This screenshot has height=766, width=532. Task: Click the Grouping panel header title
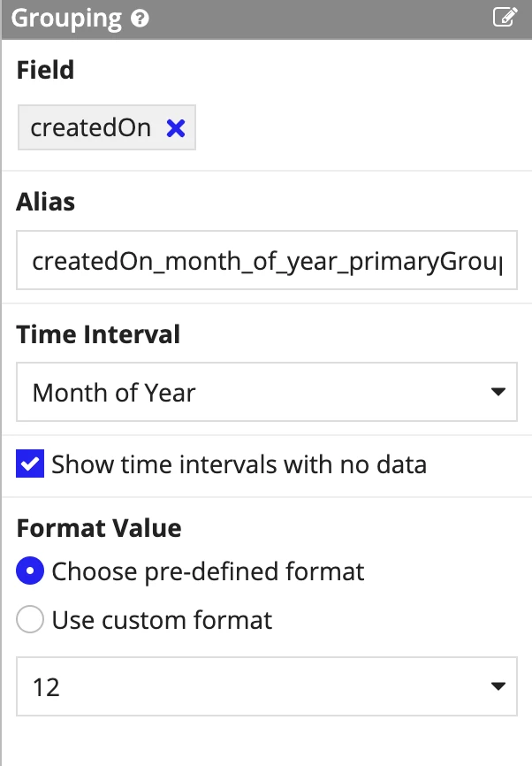coord(66,19)
